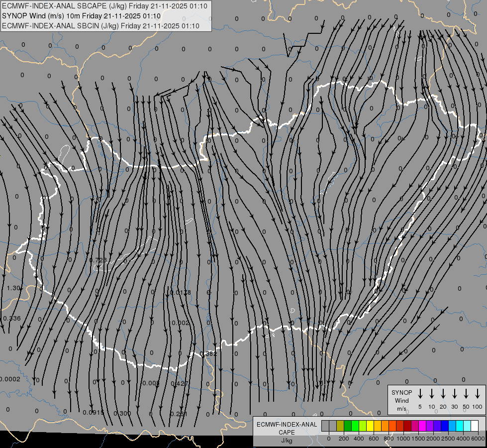Click the SBCAPE title line in the header
This screenshot has height=448, width=487.
104,6
